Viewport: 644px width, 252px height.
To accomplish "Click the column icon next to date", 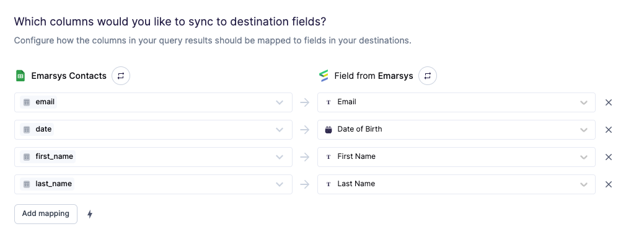I will click(27, 130).
